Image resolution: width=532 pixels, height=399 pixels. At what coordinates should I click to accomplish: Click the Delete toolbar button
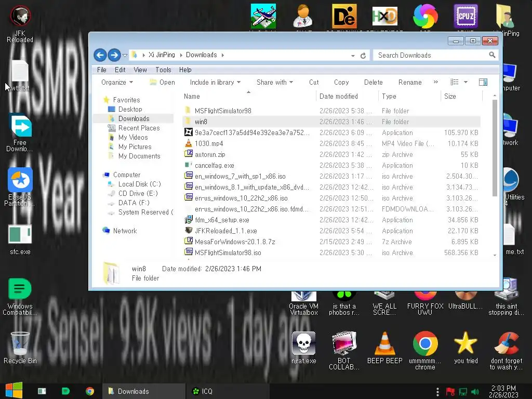point(373,82)
